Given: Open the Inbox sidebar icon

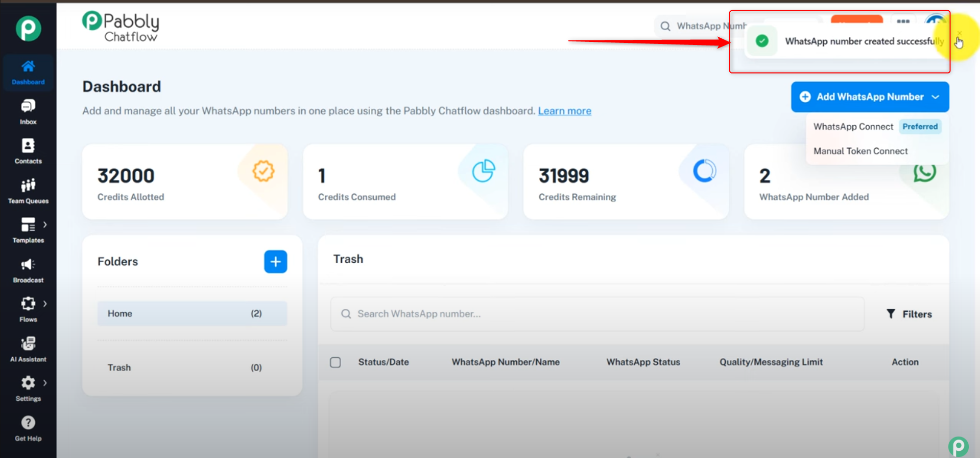Looking at the screenshot, I should [28, 106].
